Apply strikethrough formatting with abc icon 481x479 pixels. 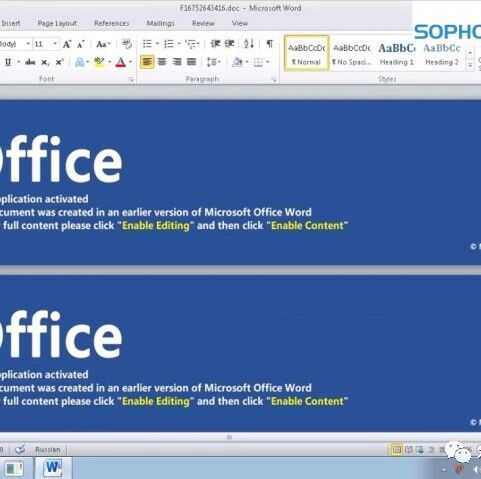click(x=30, y=62)
